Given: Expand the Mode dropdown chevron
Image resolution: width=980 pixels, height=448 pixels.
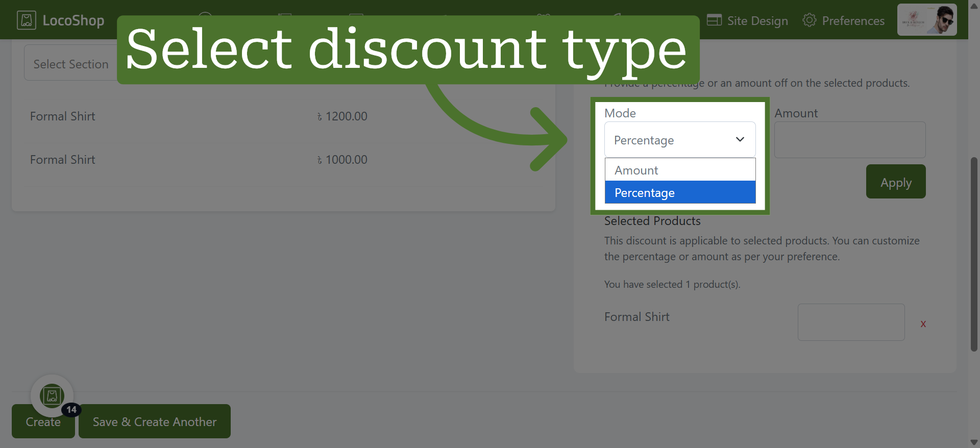Looking at the screenshot, I should point(740,139).
